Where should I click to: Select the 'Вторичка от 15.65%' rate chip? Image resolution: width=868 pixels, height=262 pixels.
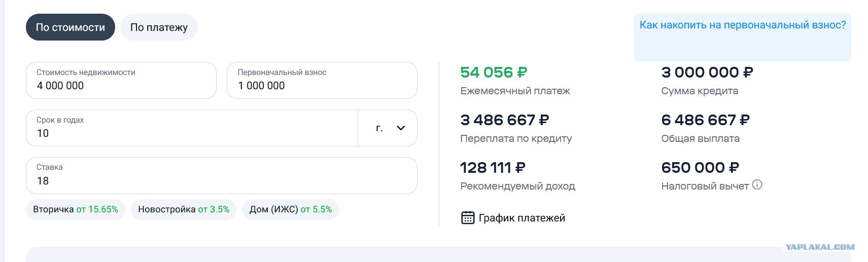76,209
